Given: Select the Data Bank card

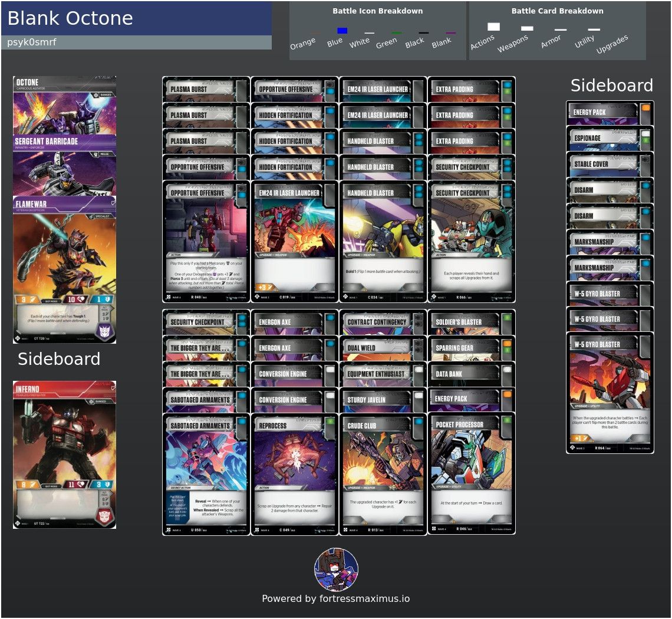Looking at the screenshot, I should click(472, 374).
